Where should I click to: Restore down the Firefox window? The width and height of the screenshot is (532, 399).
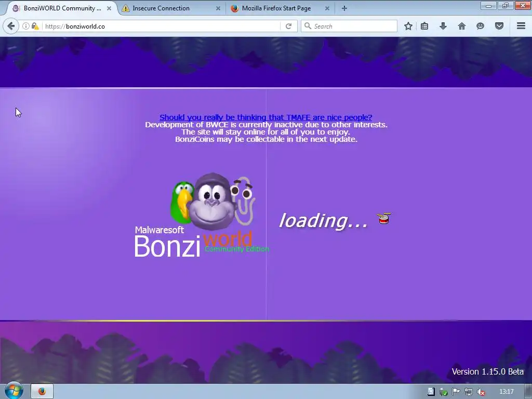click(x=505, y=6)
